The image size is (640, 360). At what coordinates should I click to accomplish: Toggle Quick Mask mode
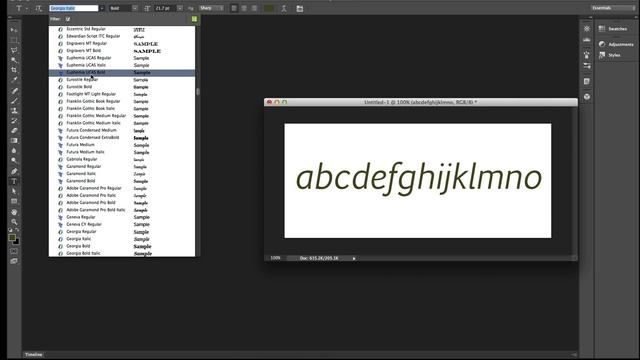(x=14, y=251)
